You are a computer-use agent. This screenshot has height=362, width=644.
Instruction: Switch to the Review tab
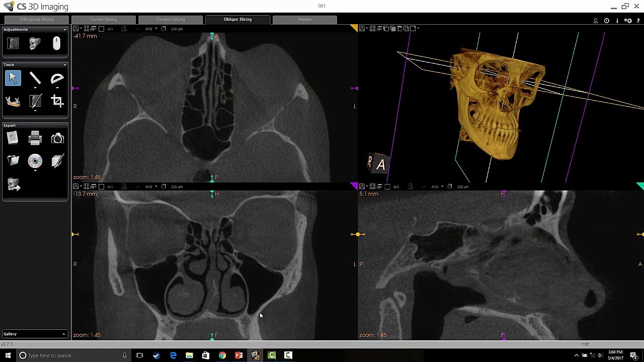coord(304,20)
